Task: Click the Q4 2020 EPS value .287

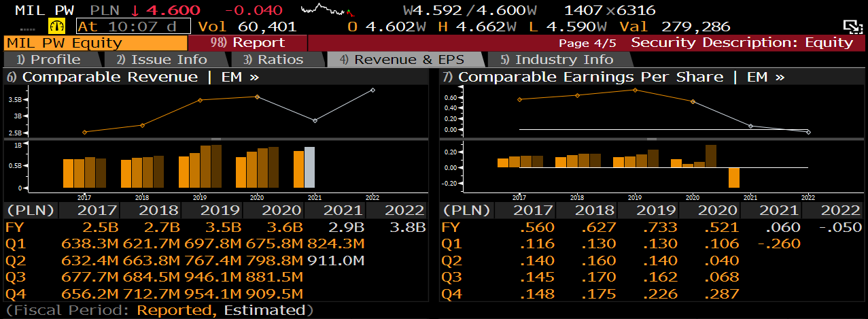Action: pyautogui.click(x=721, y=294)
